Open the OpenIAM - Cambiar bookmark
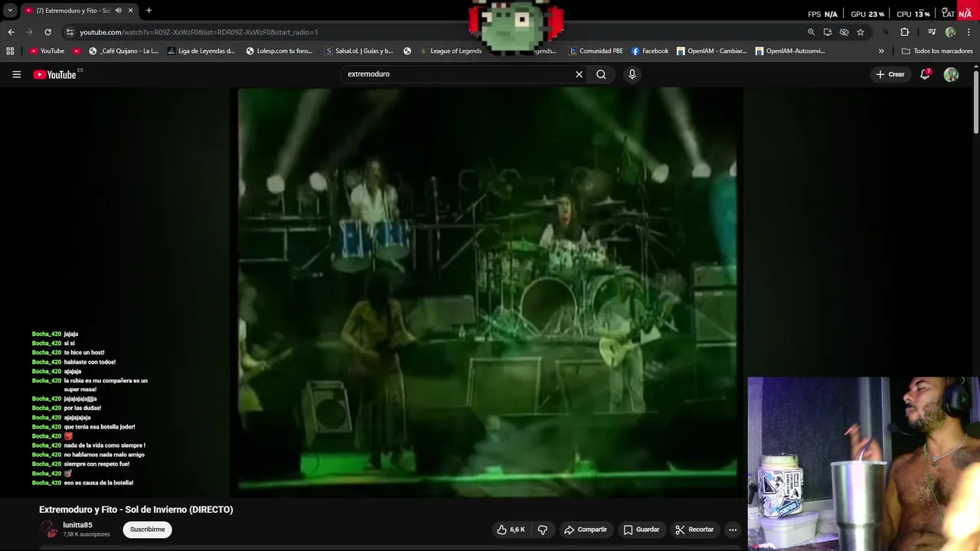Viewport: 980px width, 551px height. 711,51
